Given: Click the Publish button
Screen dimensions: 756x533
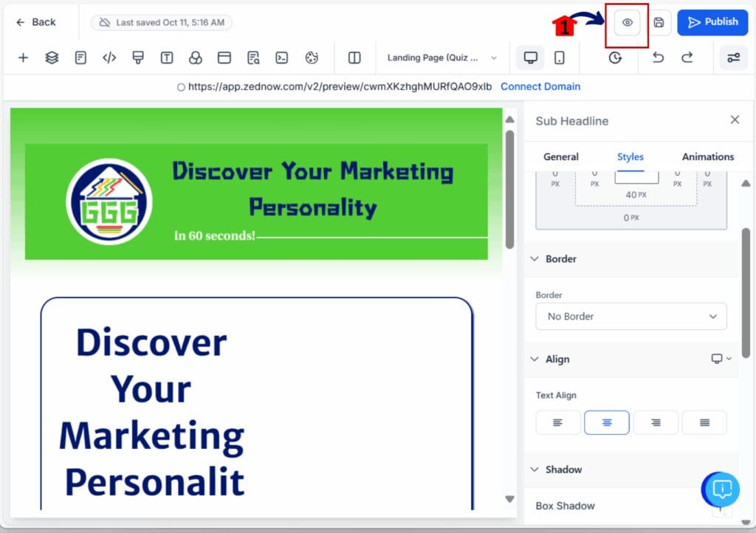Looking at the screenshot, I should (712, 22).
